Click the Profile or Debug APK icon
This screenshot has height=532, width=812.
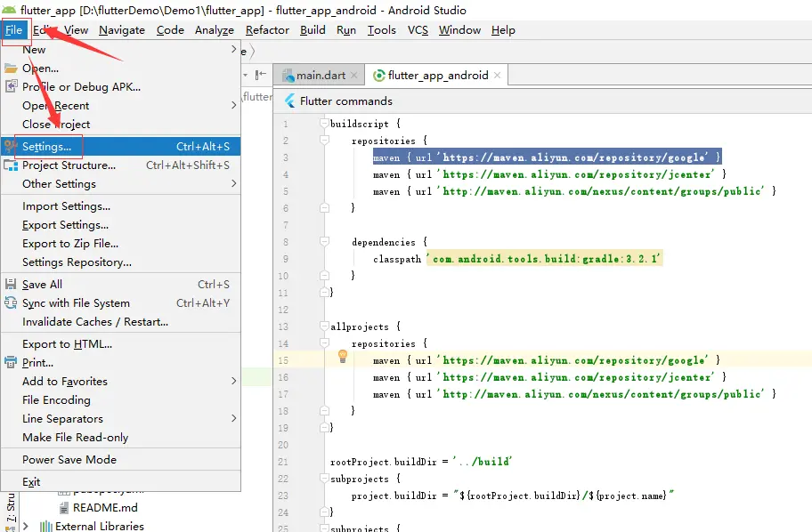click(x=11, y=86)
